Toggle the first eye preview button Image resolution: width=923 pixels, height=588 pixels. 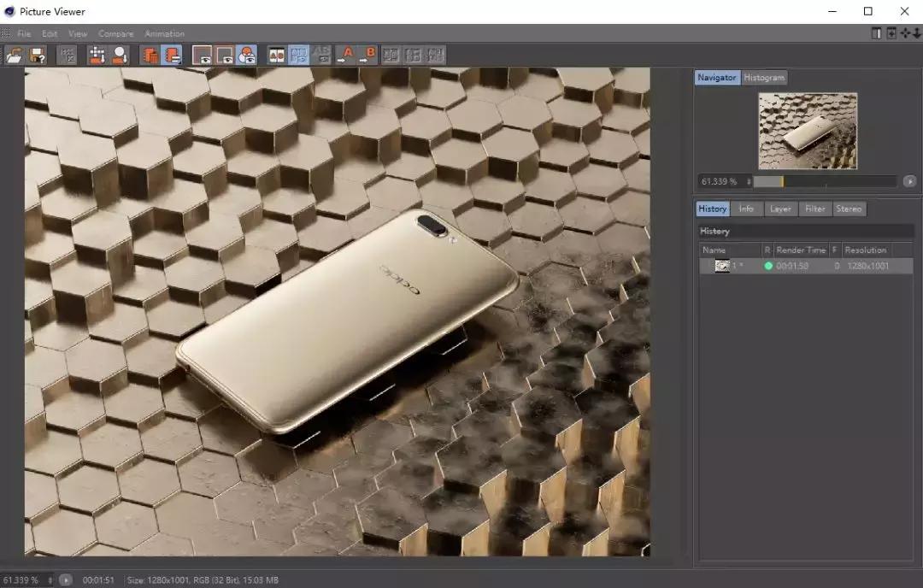[203, 56]
